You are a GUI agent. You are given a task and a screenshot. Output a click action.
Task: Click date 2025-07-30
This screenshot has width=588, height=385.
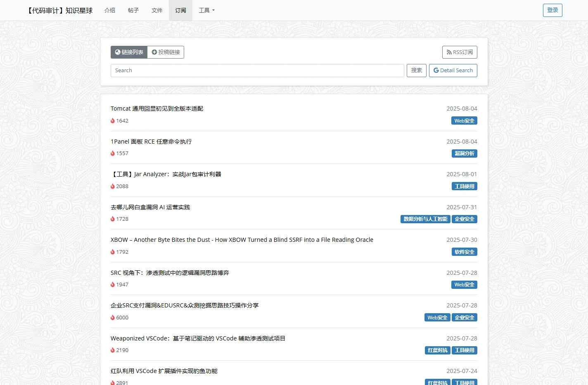pyautogui.click(x=462, y=240)
